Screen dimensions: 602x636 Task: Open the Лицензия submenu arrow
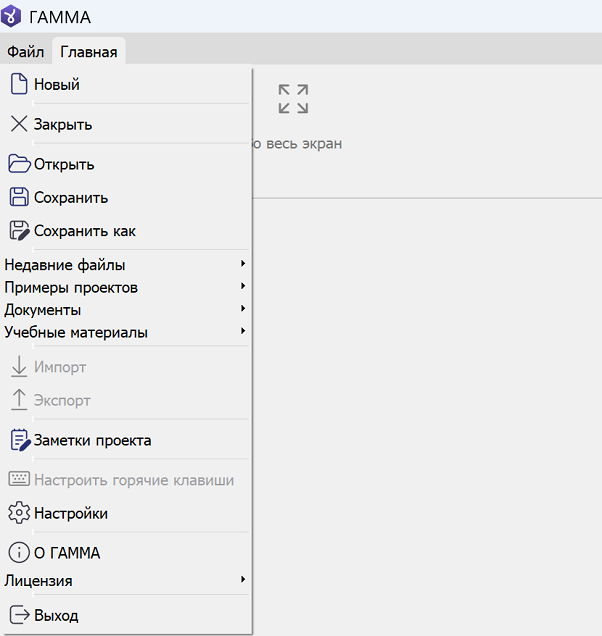[x=242, y=580]
